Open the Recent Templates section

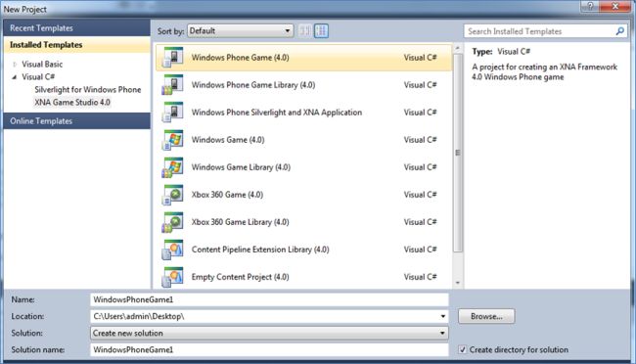(76, 28)
